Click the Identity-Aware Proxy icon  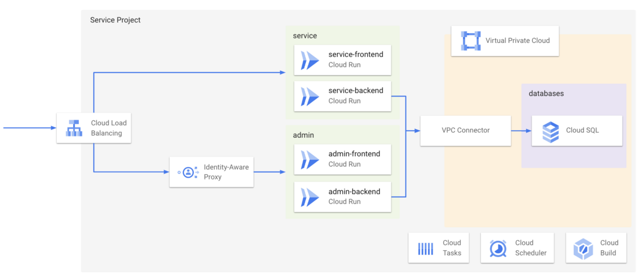188,172
